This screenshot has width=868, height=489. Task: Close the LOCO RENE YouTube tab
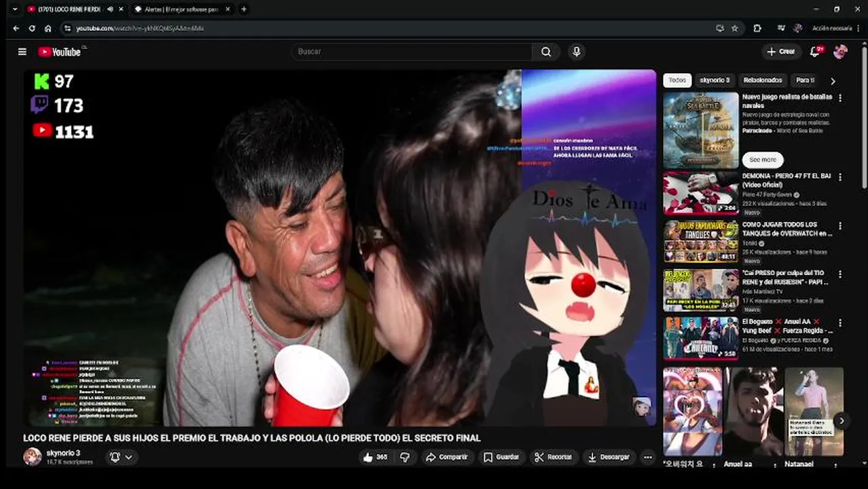pyautogui.click(x=120, y=10)
